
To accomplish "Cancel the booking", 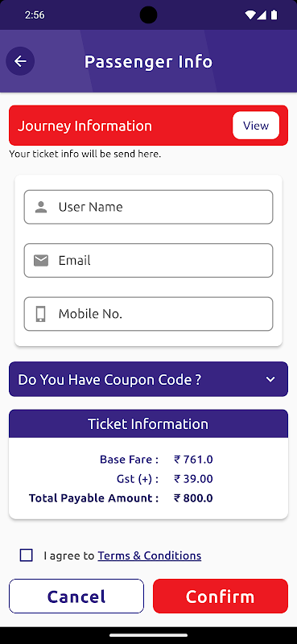I will (x=76, y=596).
